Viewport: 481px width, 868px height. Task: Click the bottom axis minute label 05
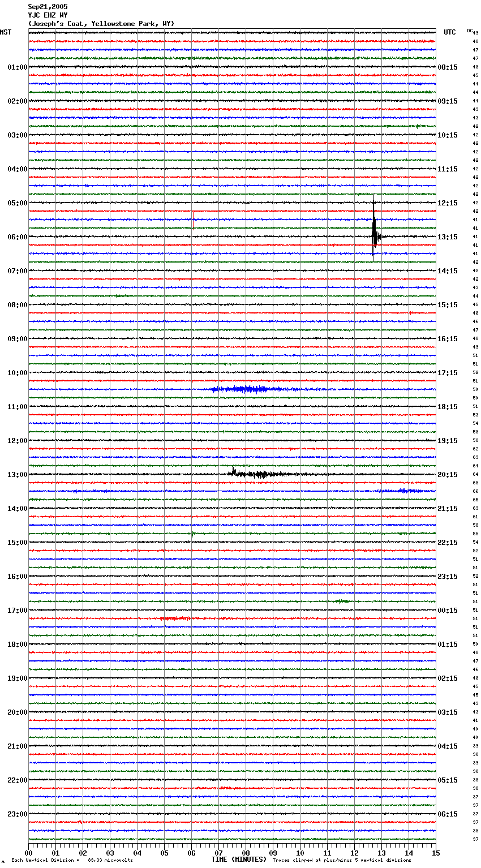(164, 853)
